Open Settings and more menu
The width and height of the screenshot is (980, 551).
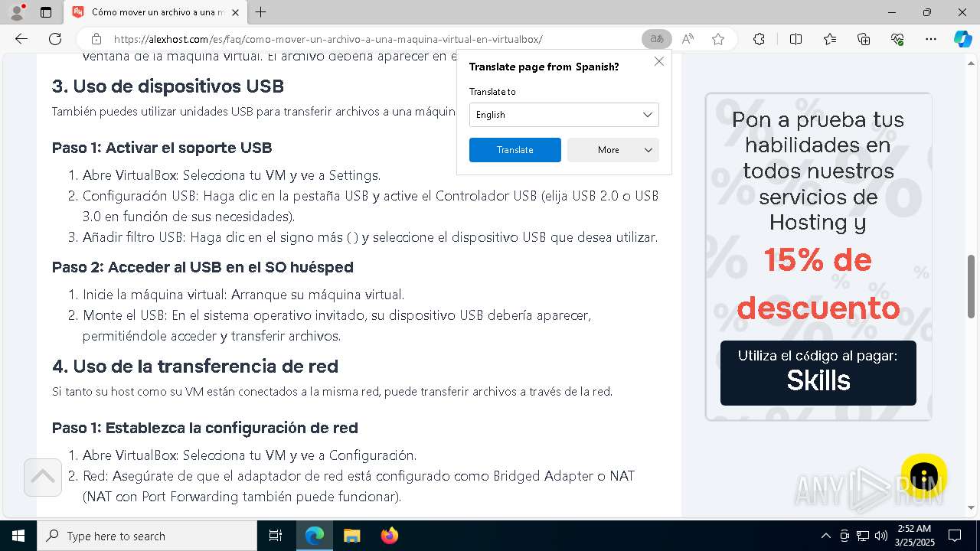(x=931, y=39)
